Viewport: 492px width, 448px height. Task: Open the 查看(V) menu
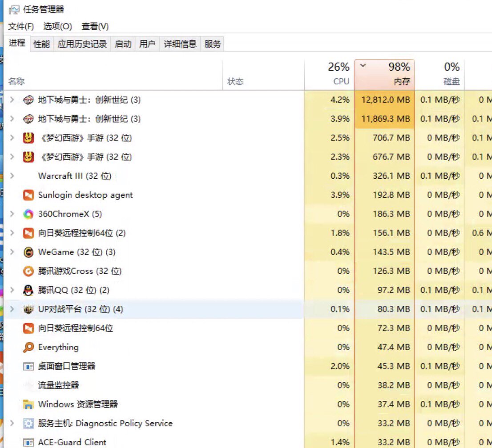[95, 26]
